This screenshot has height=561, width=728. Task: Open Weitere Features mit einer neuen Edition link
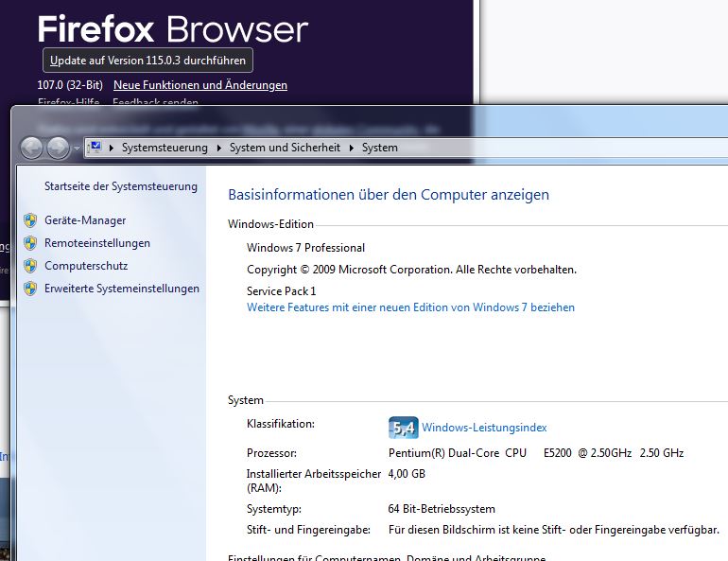(x=410, y=307)
